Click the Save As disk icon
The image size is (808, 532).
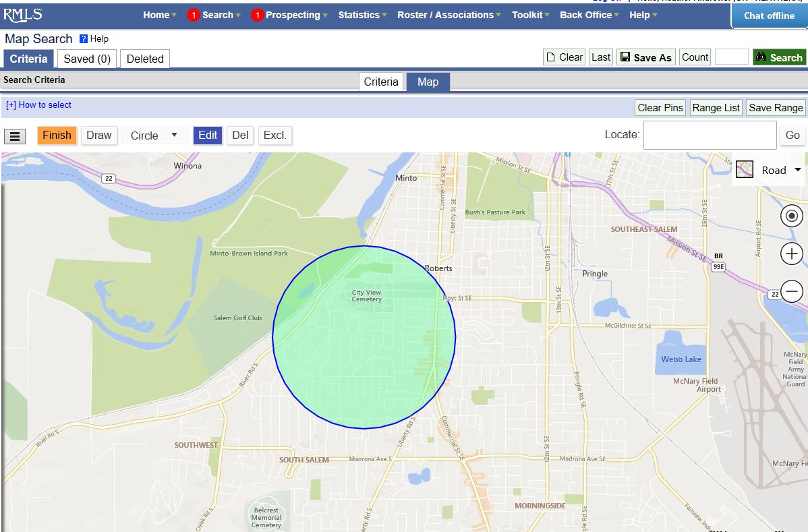coord(627,57)
